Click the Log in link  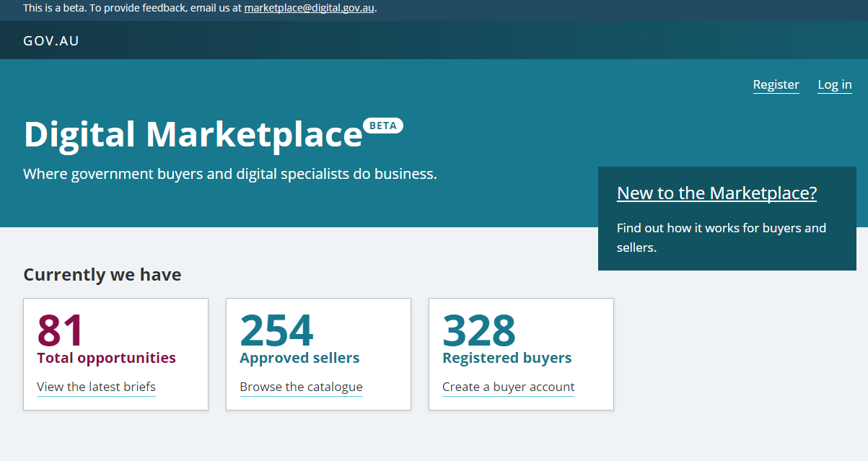click(x=835, y=84)
